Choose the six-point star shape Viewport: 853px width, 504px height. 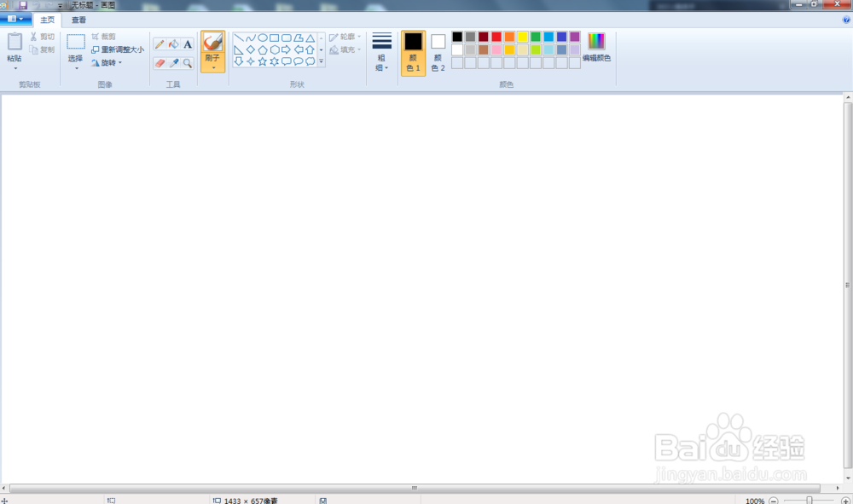point(274,61)
